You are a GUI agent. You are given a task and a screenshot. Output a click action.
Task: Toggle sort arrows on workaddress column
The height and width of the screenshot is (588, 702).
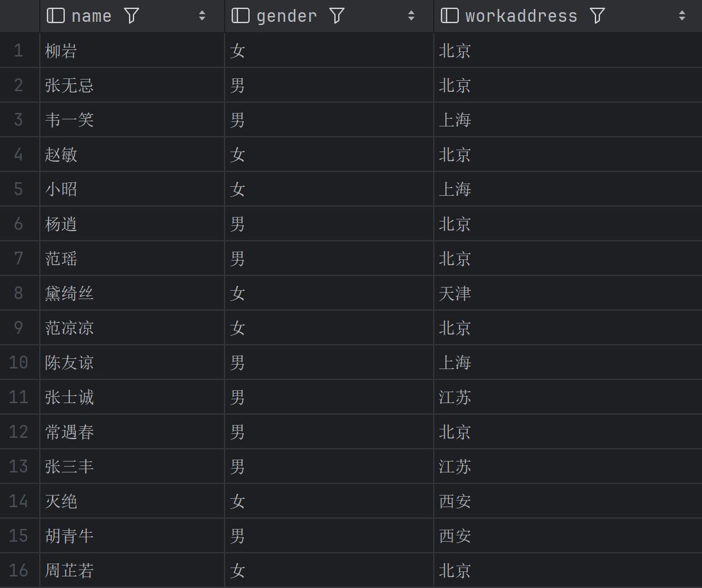click(x=682, y=16)
